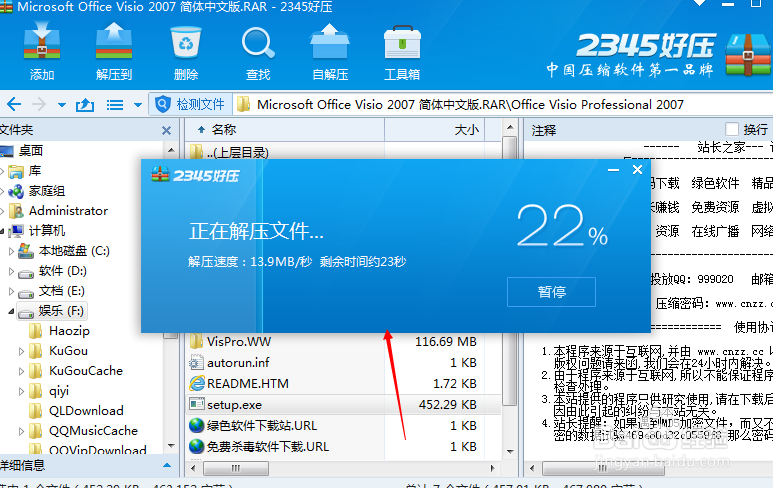The image size is (773, 488).
Task: Click file list scroll-down arrow
Action: click(x=510, y=452)
